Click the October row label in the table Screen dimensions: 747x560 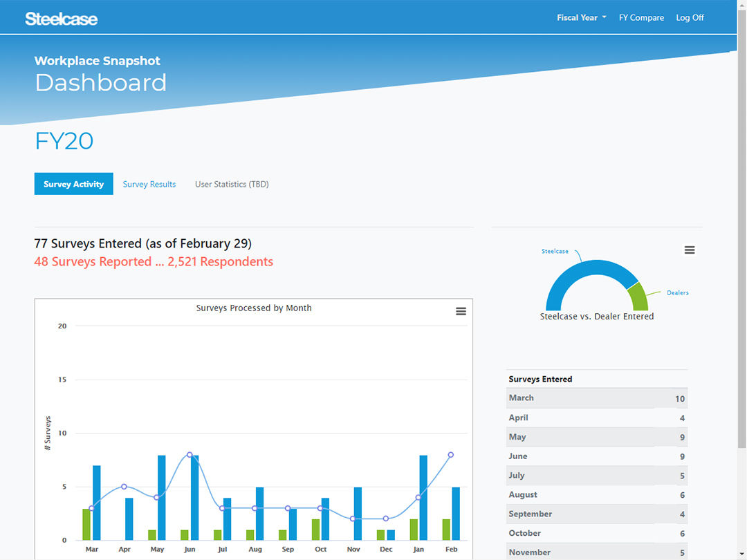pos(524,533)
